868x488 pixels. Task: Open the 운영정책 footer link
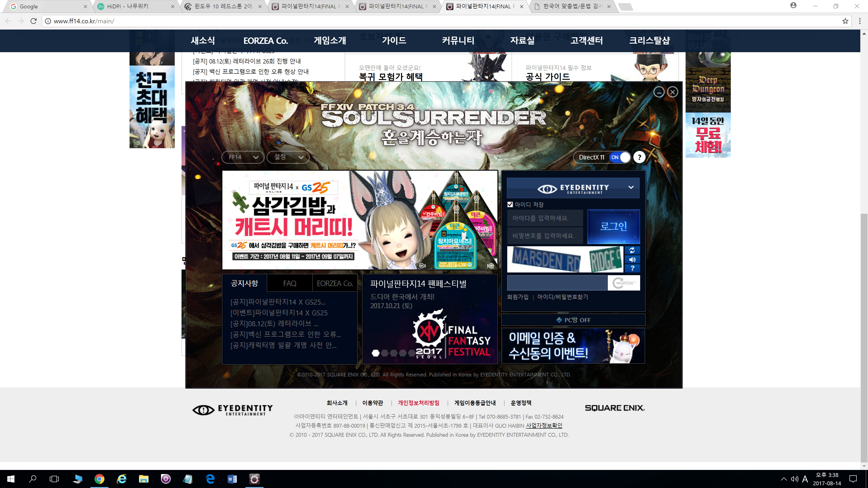(x=521, y=403)
